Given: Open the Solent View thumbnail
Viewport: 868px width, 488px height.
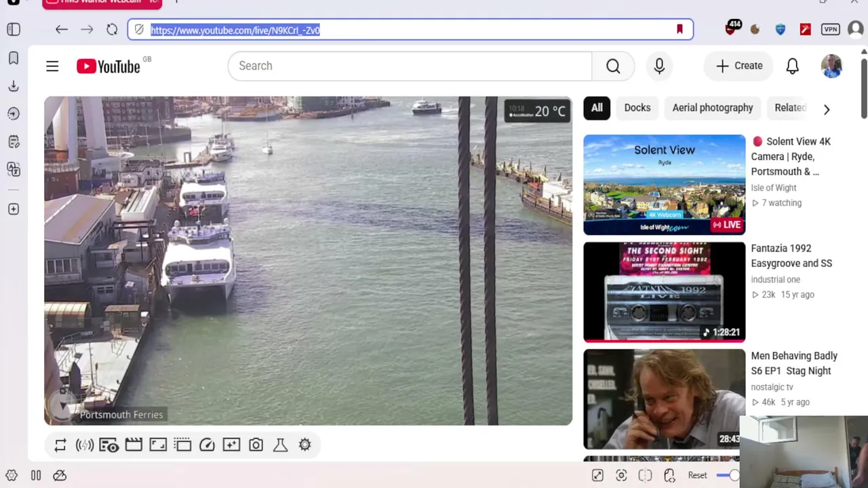Looking at the screenshot, I should tap(665, 184).
